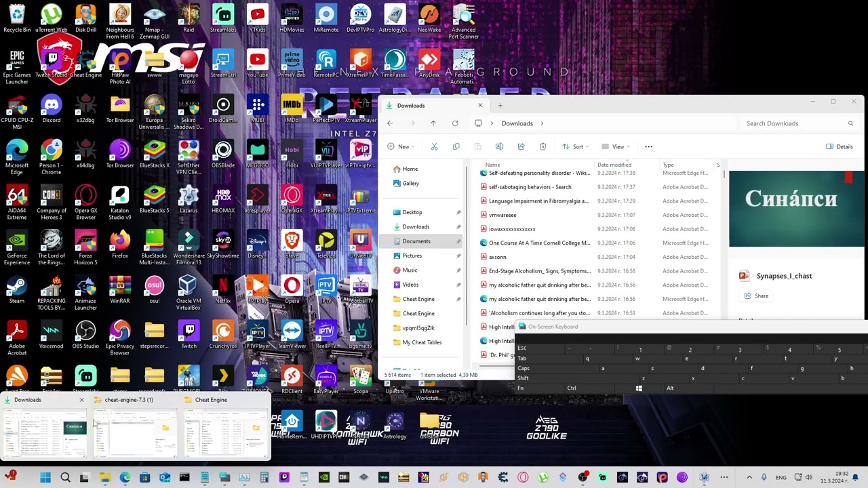868x488 pixels.
Task: Add a new Explorer tab
Action: click(x=500, y=105)
